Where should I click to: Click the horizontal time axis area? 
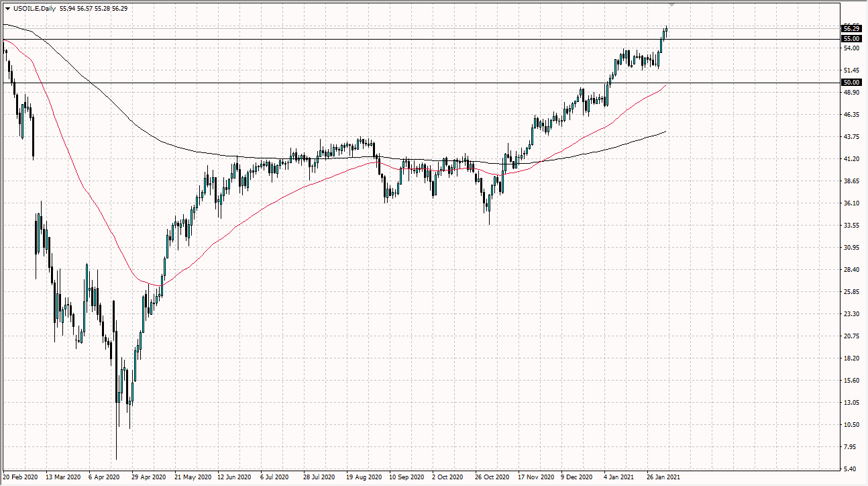402,477
